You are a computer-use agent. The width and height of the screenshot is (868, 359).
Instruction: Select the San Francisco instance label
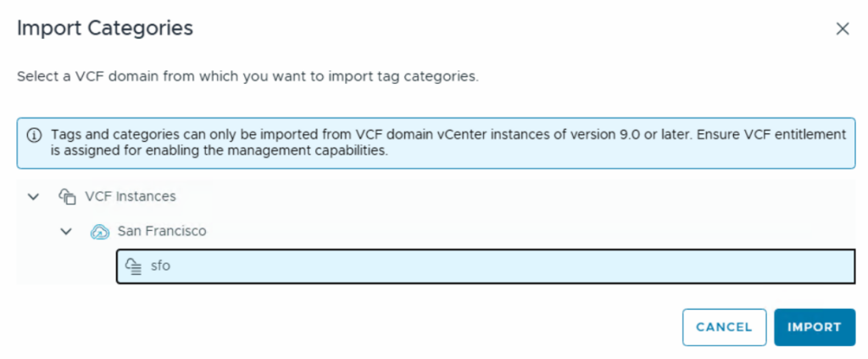(161, 231)
